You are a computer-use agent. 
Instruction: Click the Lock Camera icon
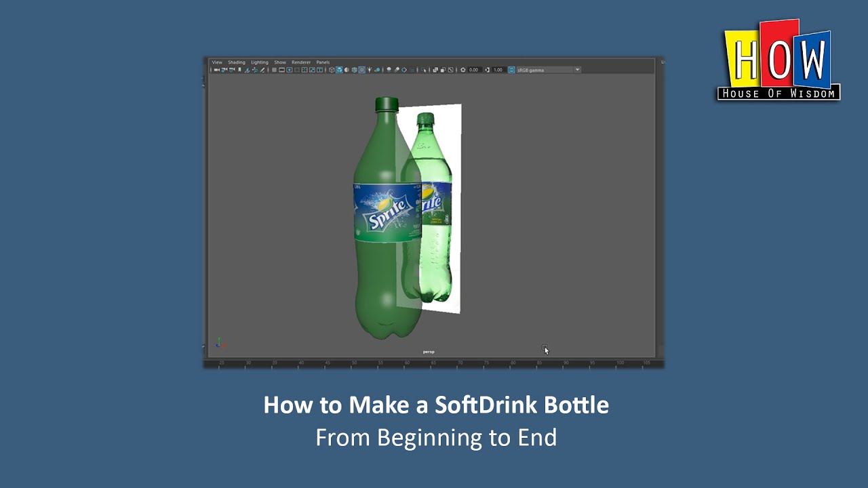(224, 70)
